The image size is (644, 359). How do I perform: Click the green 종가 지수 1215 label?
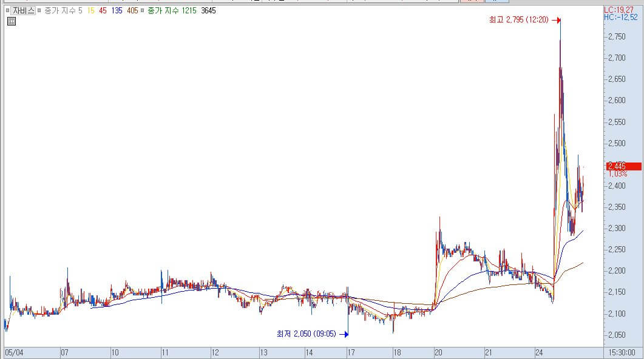(x=172, y=11)
